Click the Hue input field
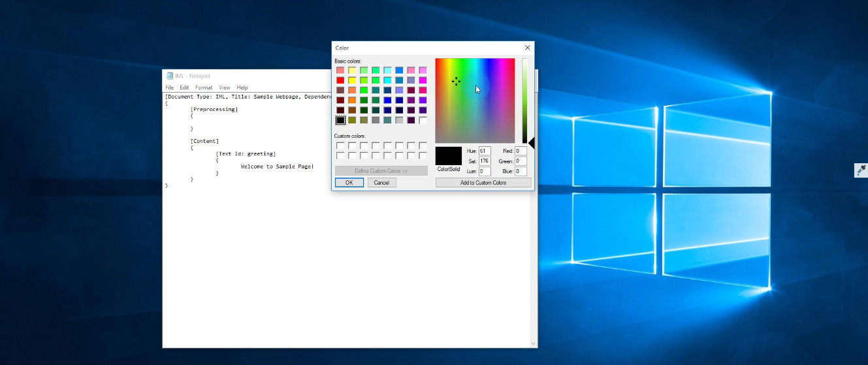Viewport: 868px width, 365px height. click(x=485, y=151)
